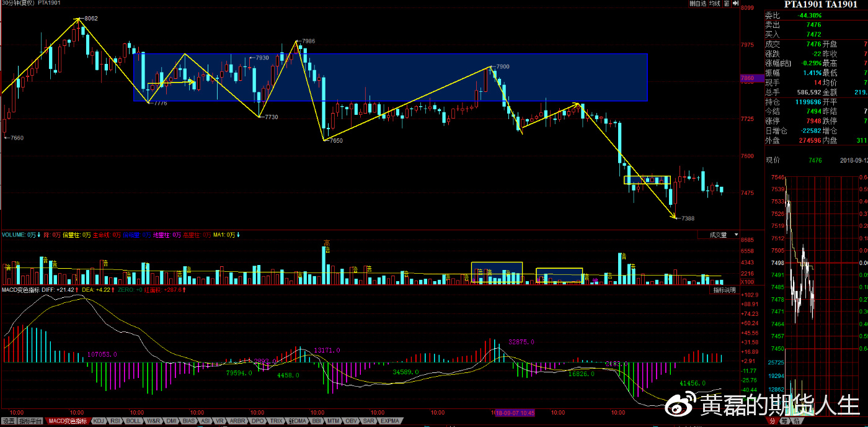Viewport: 868px width, 427px height.
Task: Switch to the KDJ indicator tab
Action: (x=99, y=421)
